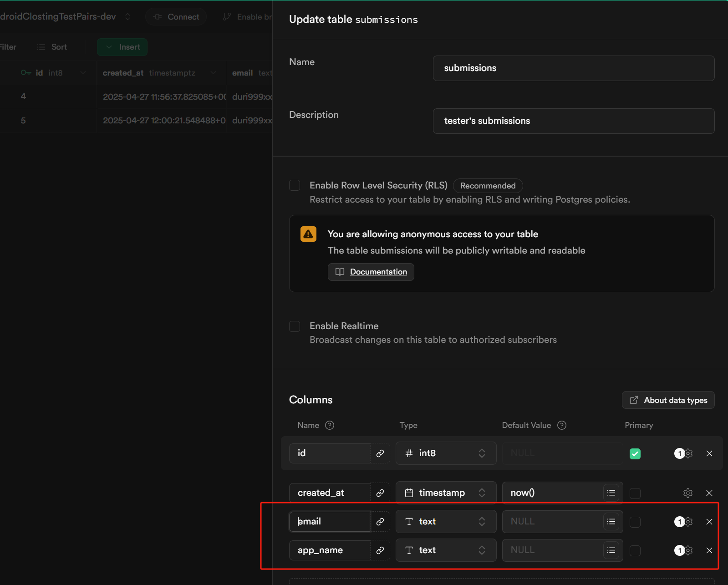The image size is (728, 585).
Task: Open settings gear for email column
Action: [688, 522]
